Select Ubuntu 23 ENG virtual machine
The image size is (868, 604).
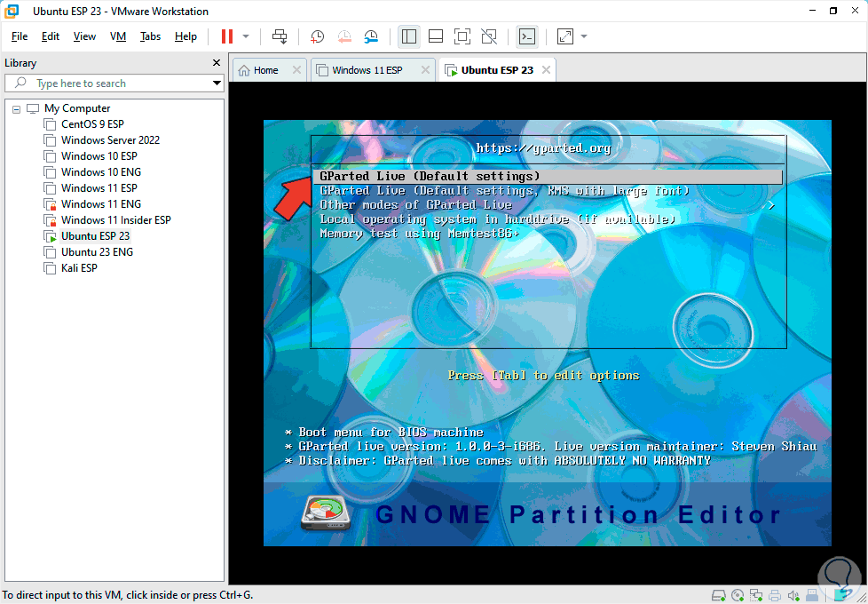97,252
